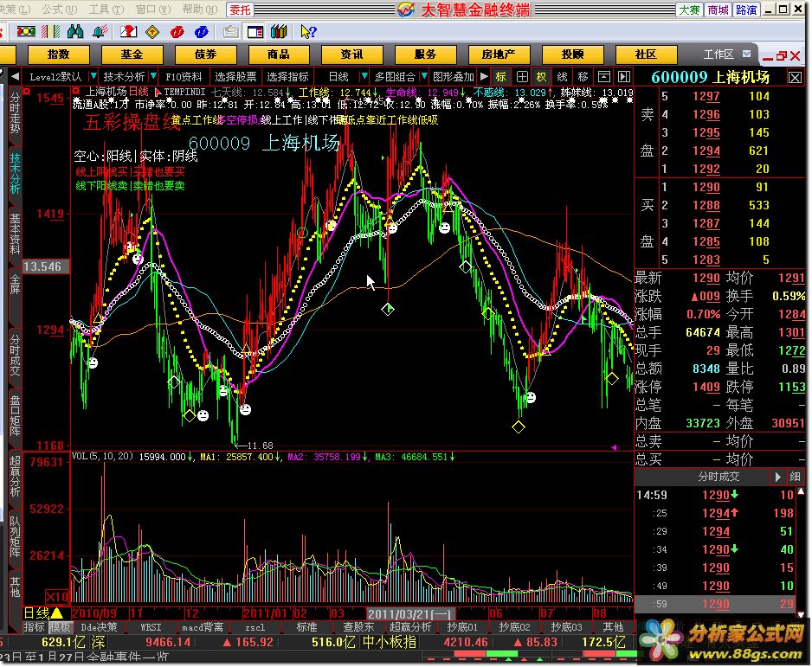This screenshot has height=667, width=812.
Task: Click the 选择股票 toolbar button
Action: (235, 77)
